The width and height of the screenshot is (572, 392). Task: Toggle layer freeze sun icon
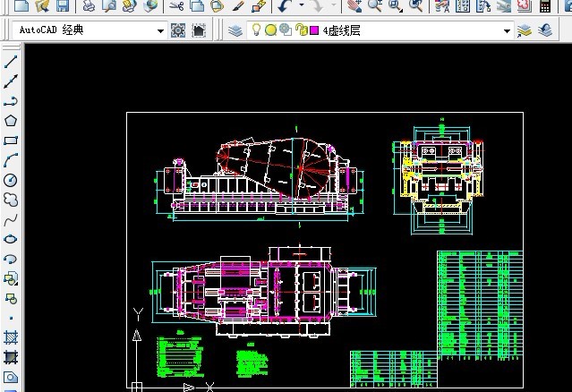pyautogui.click(x=270, y=30)
